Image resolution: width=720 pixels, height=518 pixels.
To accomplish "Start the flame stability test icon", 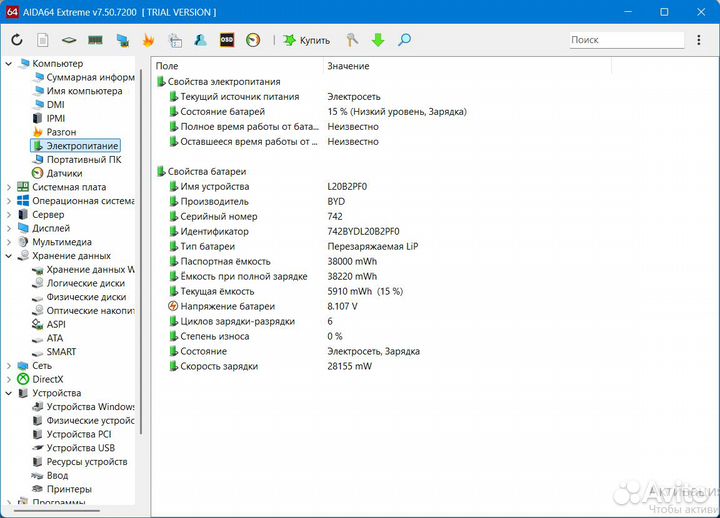I will tap(148, 40).
